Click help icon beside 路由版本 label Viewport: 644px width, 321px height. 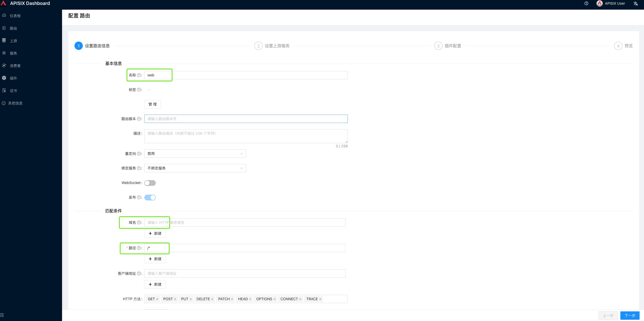pyautogui.click(x=139, y=119)
